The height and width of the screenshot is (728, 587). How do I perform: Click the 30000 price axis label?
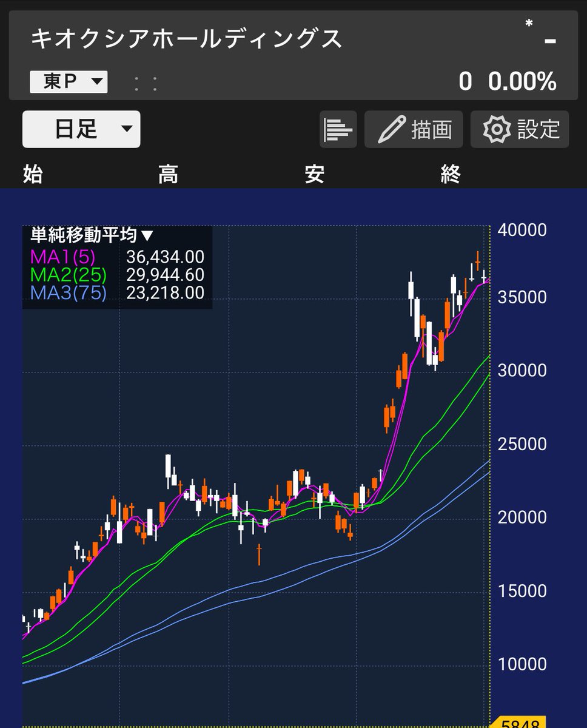point(522,371)
